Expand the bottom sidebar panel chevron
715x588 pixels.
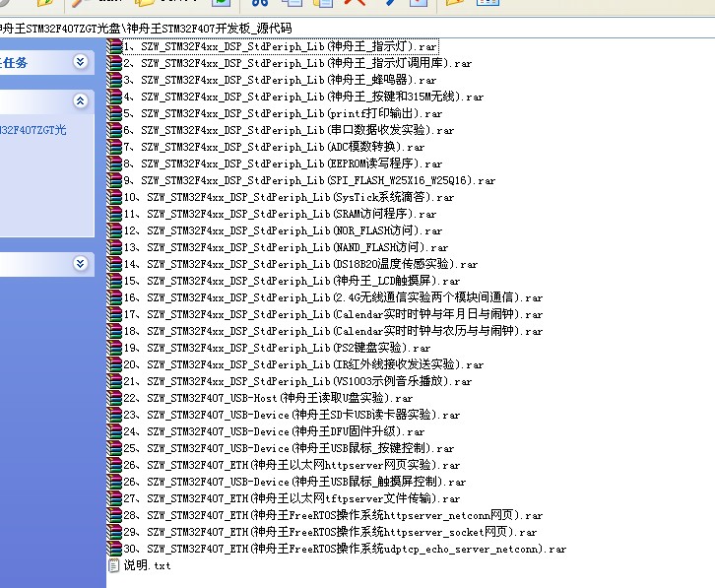coord(80,263)
